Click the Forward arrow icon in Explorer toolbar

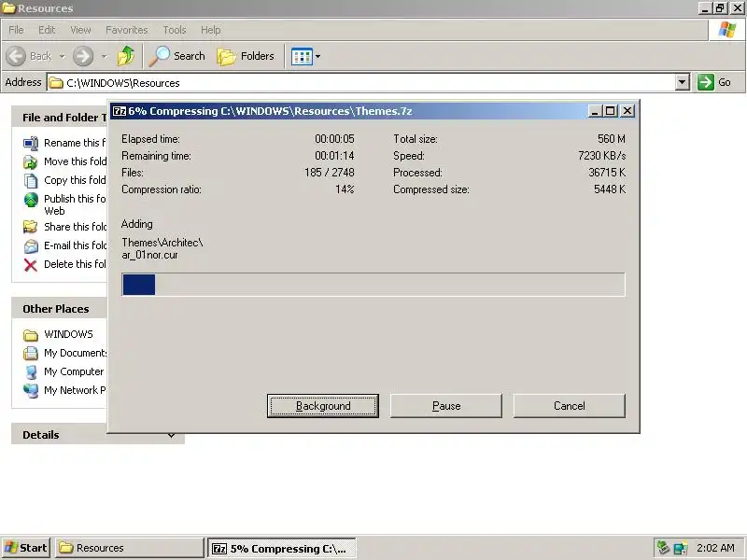pos(83,56)
